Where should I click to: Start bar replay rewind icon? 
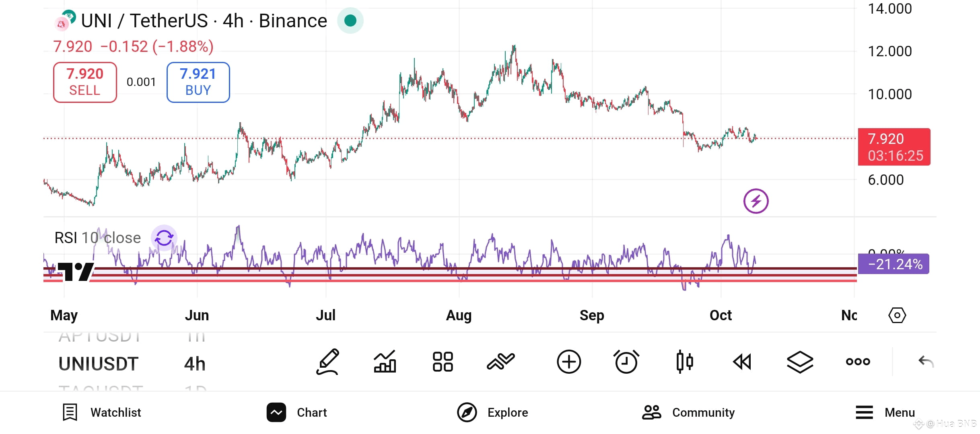coord(742,362)
